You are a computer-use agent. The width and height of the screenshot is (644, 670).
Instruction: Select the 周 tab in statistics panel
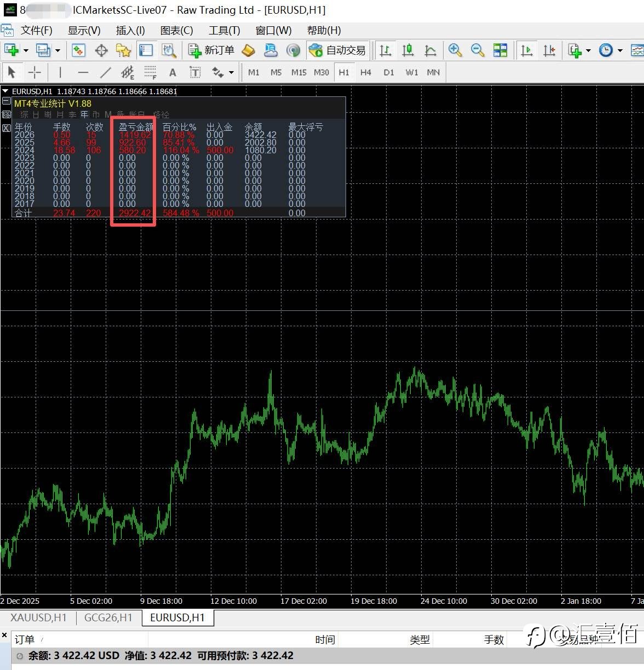[x=48, y=114]
